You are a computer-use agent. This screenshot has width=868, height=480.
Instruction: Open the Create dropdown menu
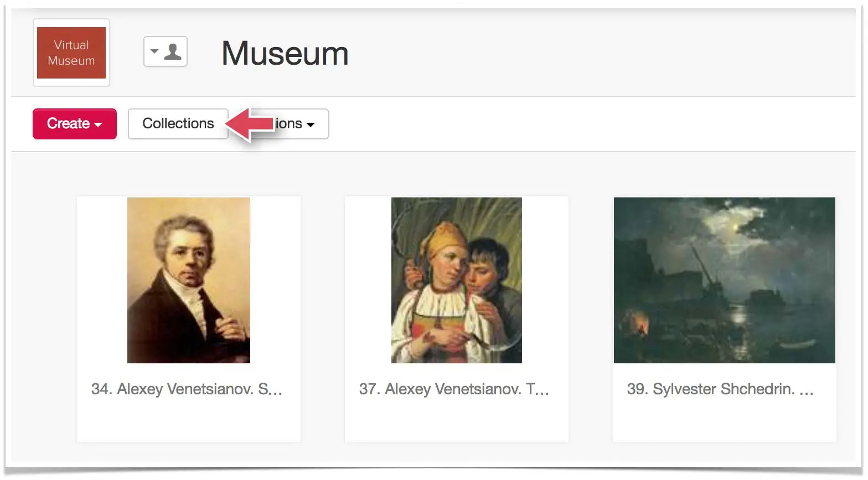pyautogui.click(x=75, y=123)
